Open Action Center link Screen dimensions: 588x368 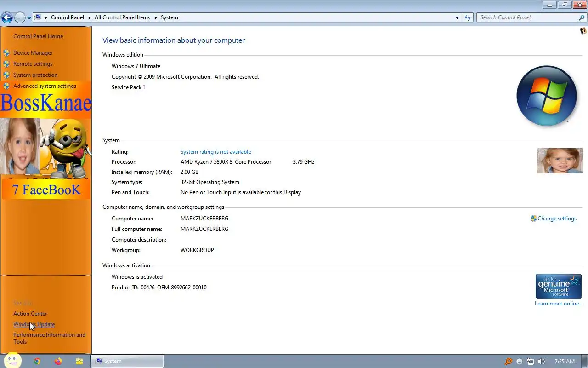point(30,314)
